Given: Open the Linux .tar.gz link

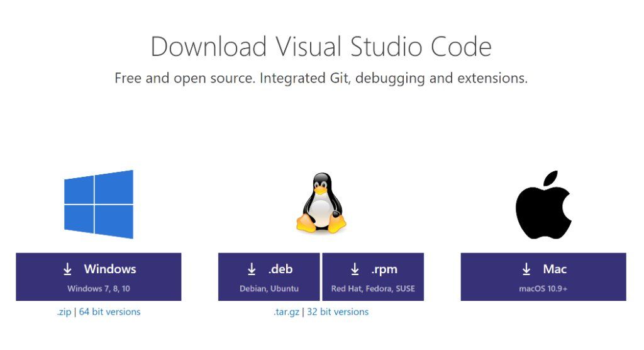Looking at the screenshot, I should point(286,312).
